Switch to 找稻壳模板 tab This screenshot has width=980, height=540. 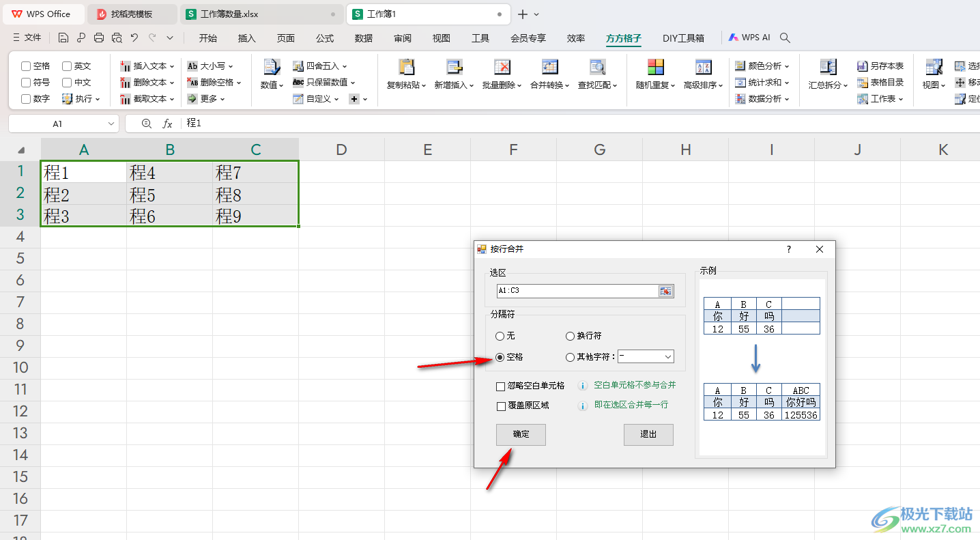[132, 14]
